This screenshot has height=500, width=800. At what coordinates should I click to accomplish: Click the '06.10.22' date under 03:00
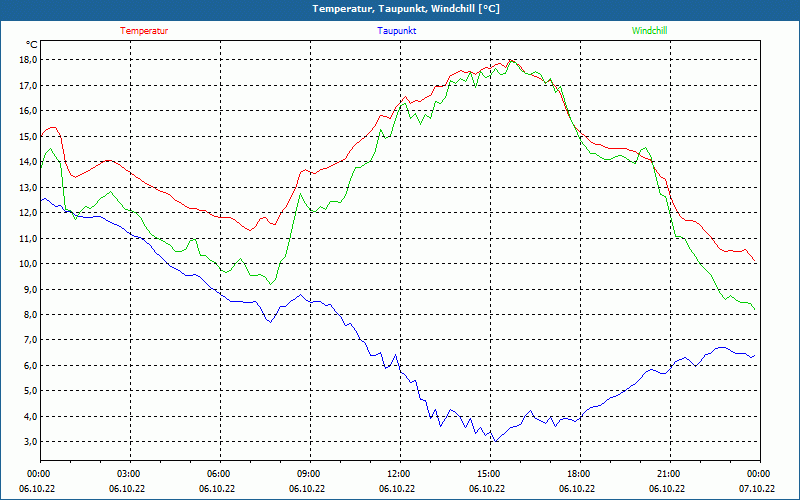pos(127,489)
